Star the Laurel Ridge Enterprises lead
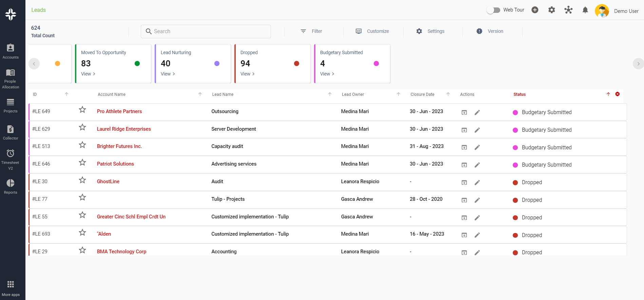The height and width of the screenshot is (300, 644). [x=82, y=128]
